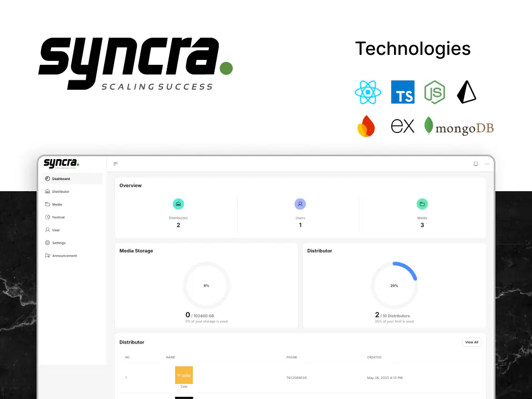Click the Prisma logo icon
Viewport: 532px width, 399px height.
coord(467,92)
